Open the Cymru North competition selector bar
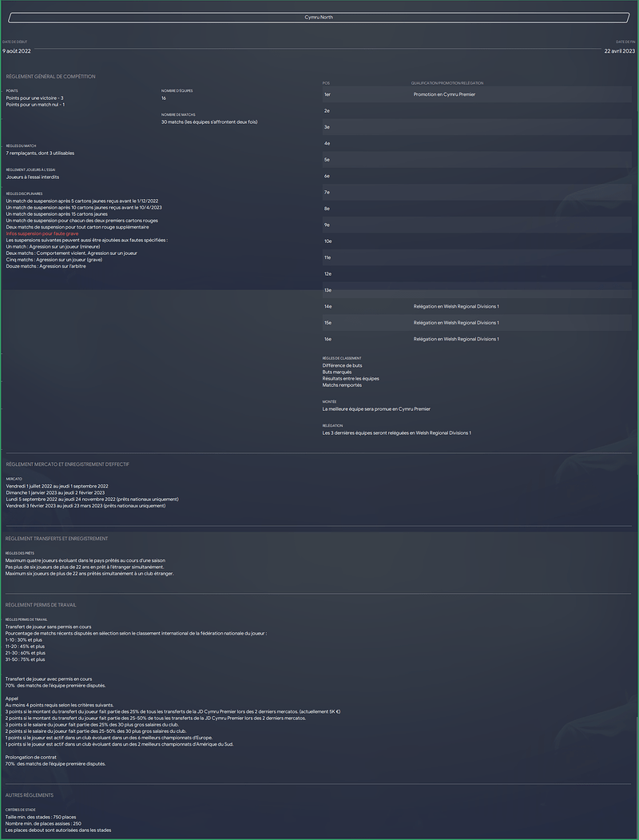Image resolution: width=639 pixels, height=840 pixels. [319, 18]
